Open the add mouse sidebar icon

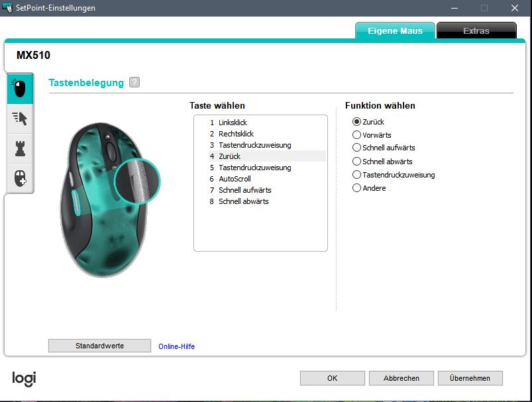coord(20,178)
